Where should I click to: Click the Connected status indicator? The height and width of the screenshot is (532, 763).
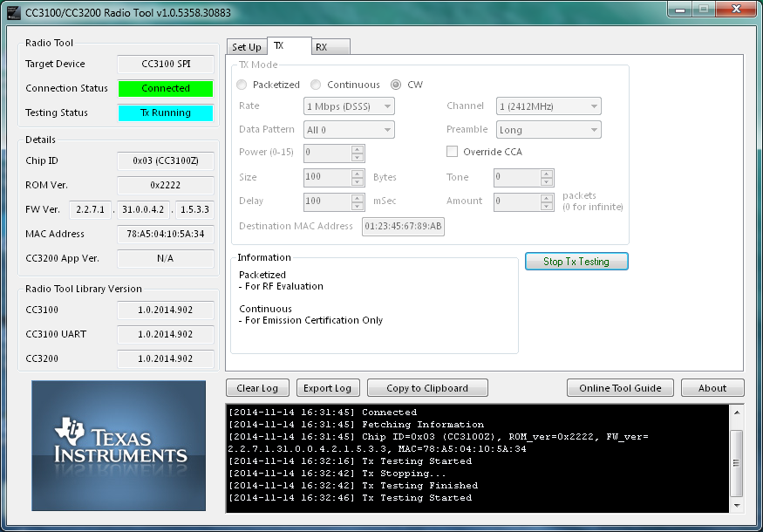pyautogui.click(x=166, y=88)
